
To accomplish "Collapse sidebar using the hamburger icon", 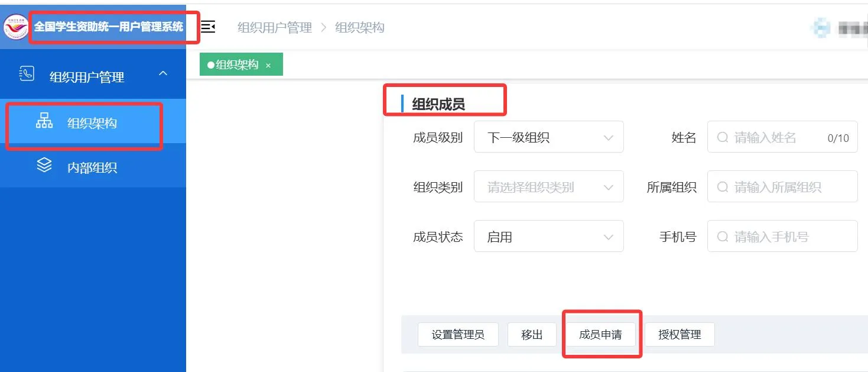I will (x=208, y=27).
